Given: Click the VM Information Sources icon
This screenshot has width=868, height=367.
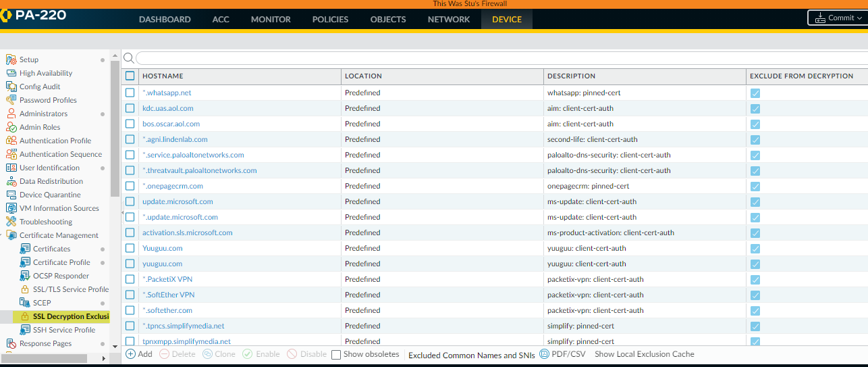Looking at the screenshot, I should (x=11, y=208).
